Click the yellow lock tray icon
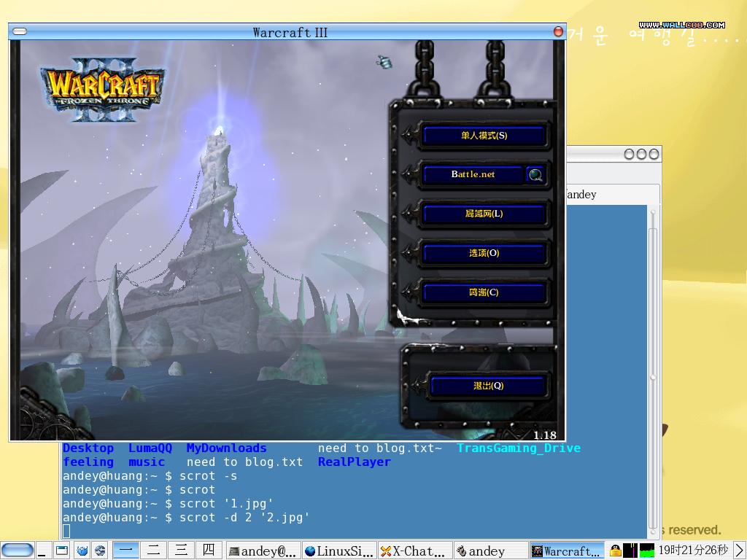The height and width of the screenshot is (560, 747). (615, 551)
